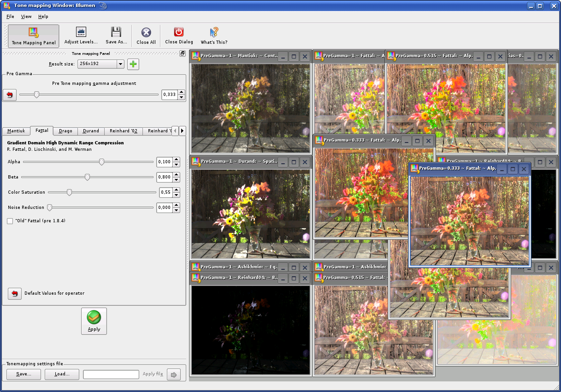The height and width of the screenshot is (392, 561).
Task: Click the Save As toolbar icon
Action: pyautogui.click(x=116, y=36)
